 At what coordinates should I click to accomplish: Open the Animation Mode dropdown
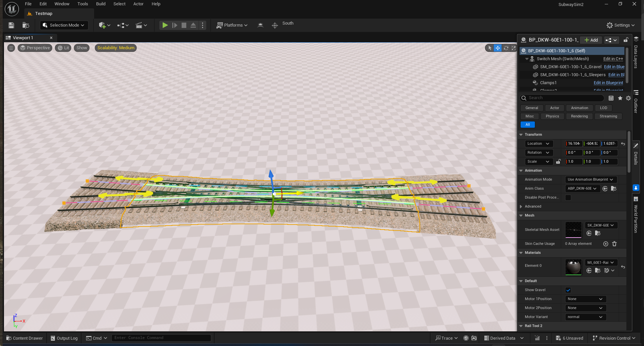pyautogui.click(x=591, y=180)
